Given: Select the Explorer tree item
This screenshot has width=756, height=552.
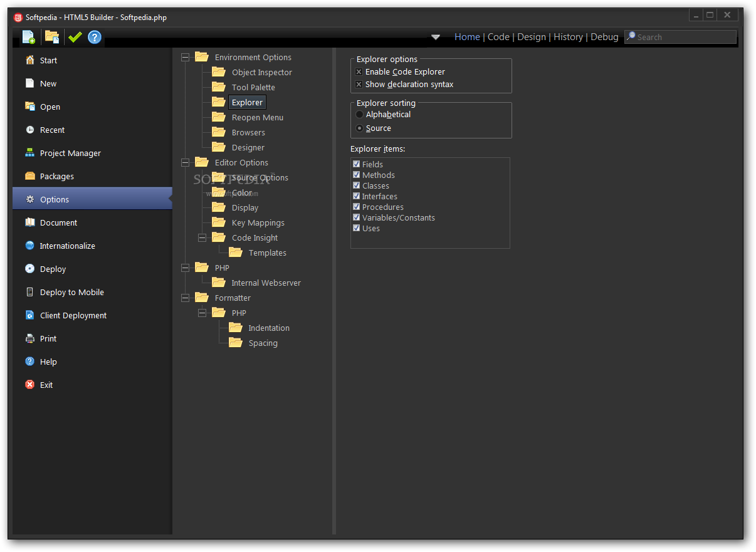Looking at the screenshot, I should [x=247, y=102].
